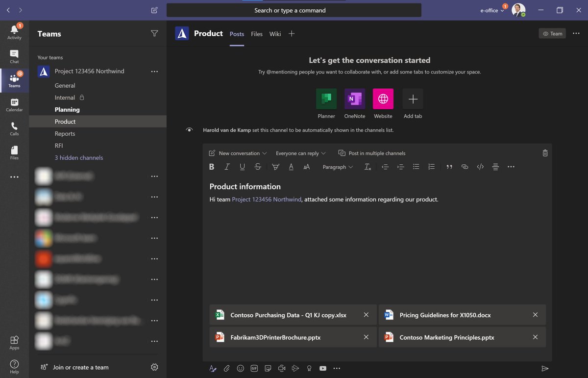Open Help in the left rail
Image resolution: width=588 pixels, height=378 pixels.
pyautogui.click(x=14, y=367)
